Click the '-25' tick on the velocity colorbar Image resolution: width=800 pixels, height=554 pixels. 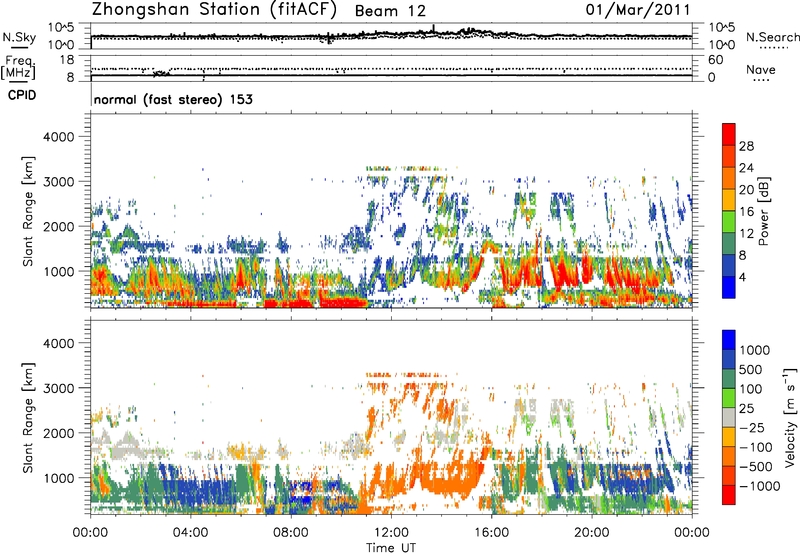pos(752,427)
